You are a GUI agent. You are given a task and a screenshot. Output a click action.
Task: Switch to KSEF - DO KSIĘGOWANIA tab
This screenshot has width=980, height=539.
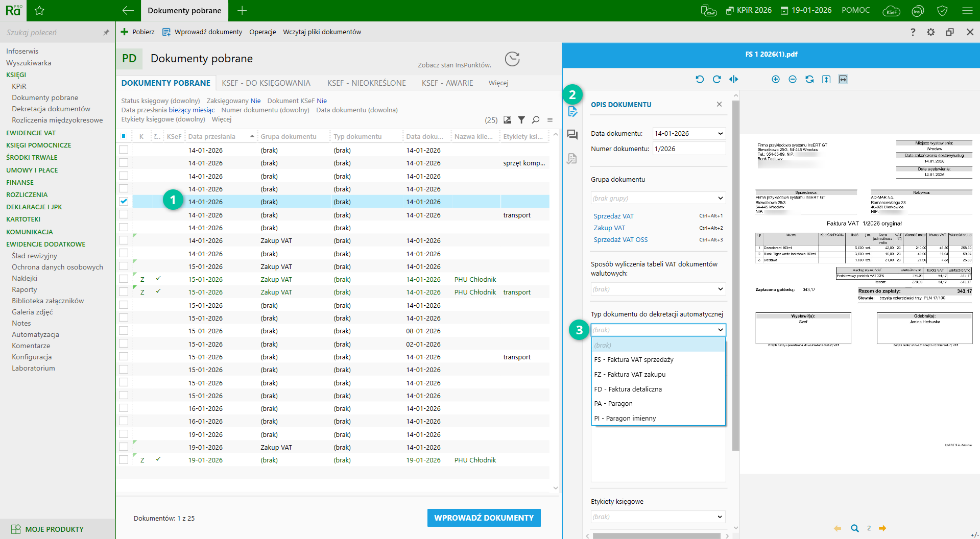pos(266,83)
